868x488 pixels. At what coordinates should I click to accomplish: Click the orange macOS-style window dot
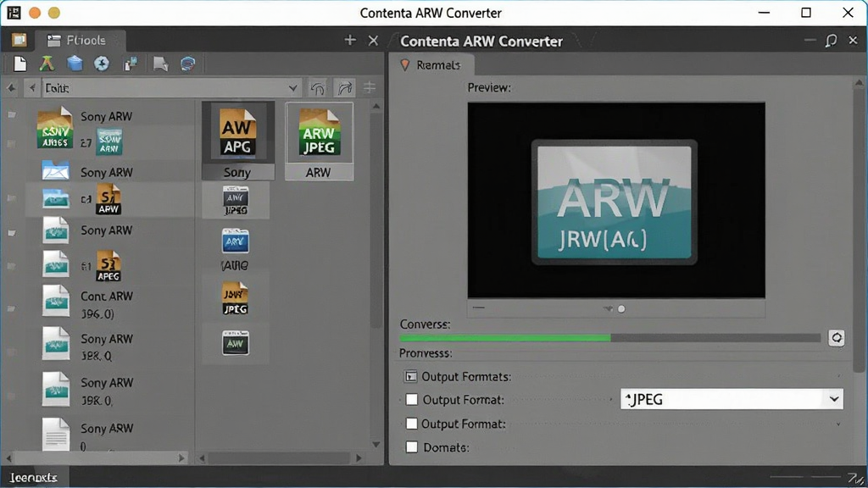click(x=35, y=13)
